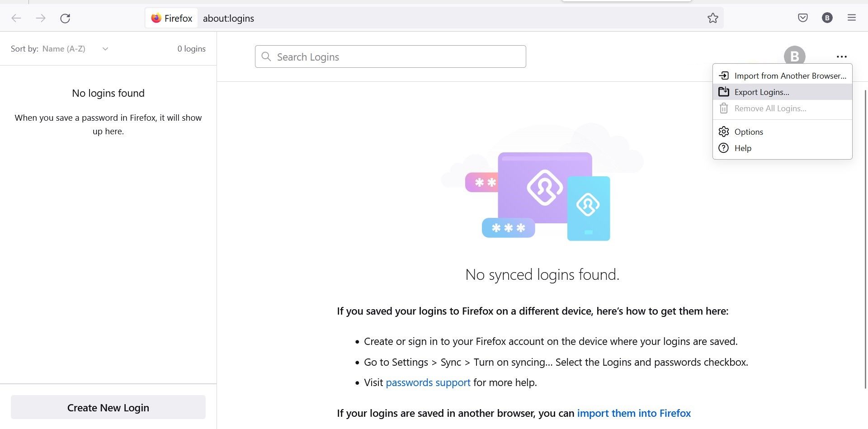Reload the current page
This screenshot has height=429, width=868.
click(65, 18)
